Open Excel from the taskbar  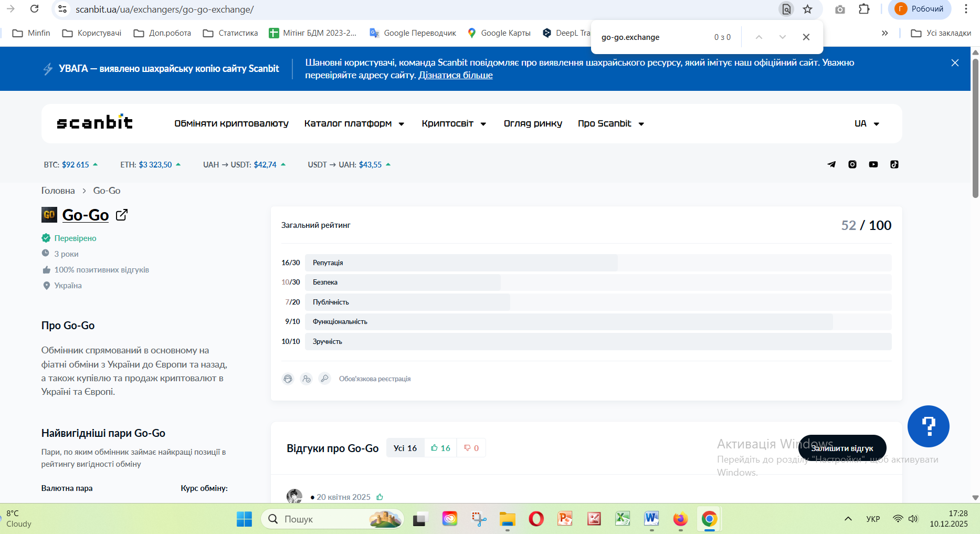(x=623, y=519)
